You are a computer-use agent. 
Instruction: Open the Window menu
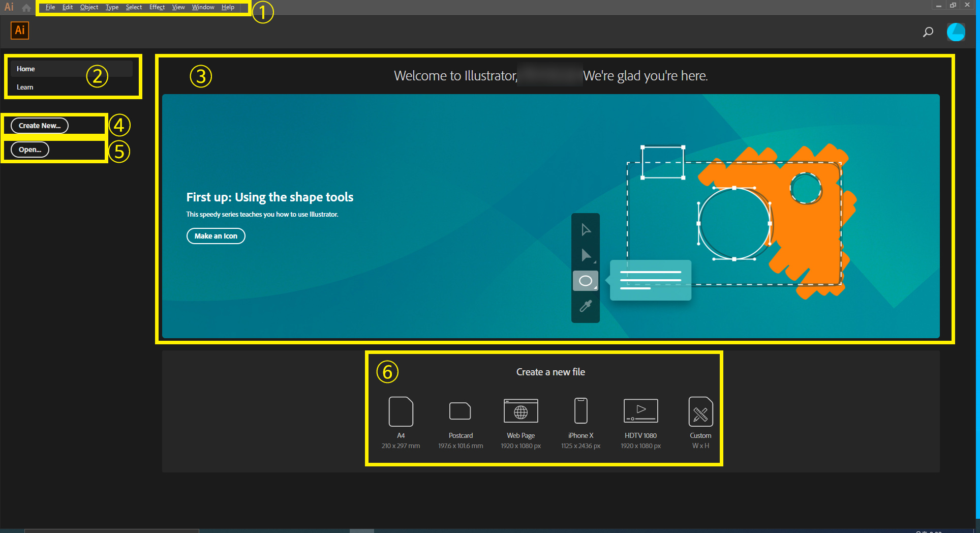pos(203,7)
